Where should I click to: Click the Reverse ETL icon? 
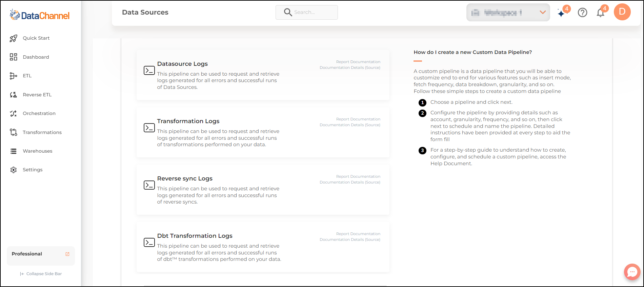pos(14,95)
